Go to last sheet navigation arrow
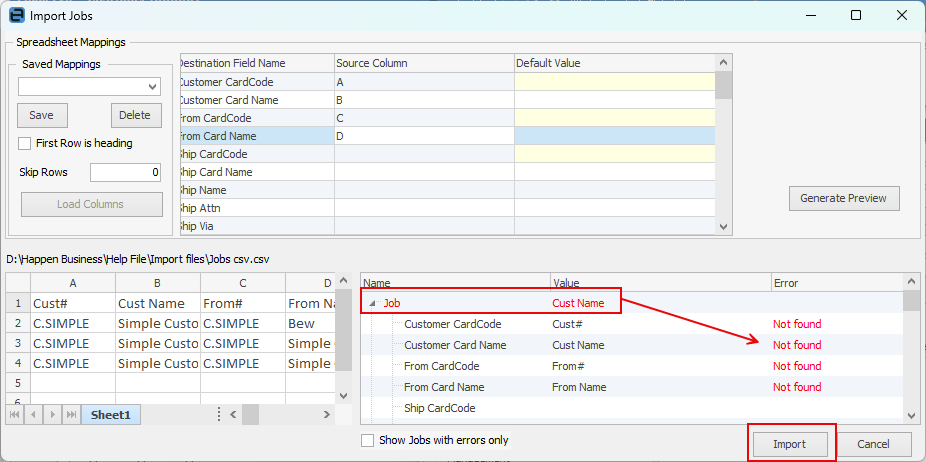The image size is (926, 462). coord(71,415)
